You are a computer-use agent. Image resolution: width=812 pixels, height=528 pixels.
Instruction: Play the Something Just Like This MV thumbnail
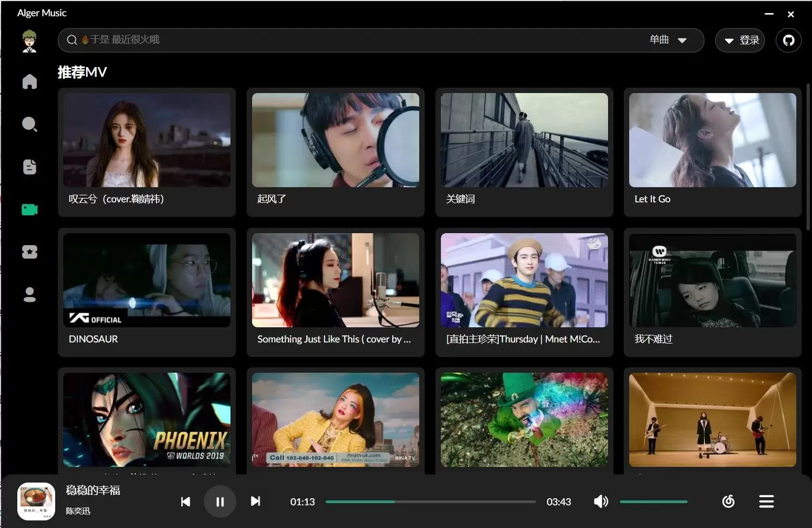point(335,280)
